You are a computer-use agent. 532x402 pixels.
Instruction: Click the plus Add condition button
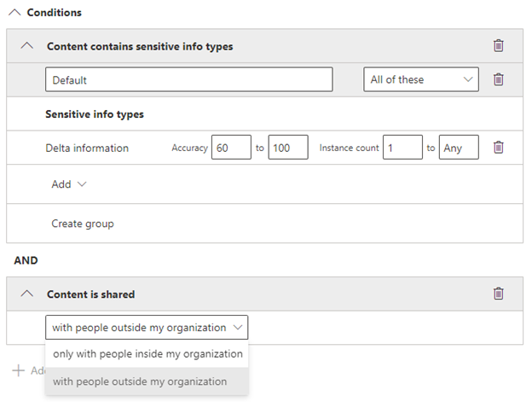[19, 370]
